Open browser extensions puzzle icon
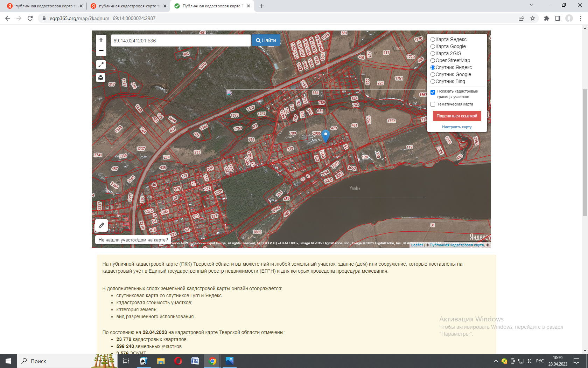The image size is (588, 368). tap(547, 18)
